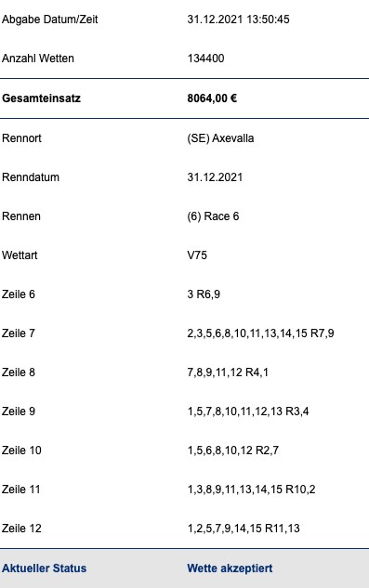Click the Wettart label
Viewport: 369px width, 588px height.
(20, 255)
